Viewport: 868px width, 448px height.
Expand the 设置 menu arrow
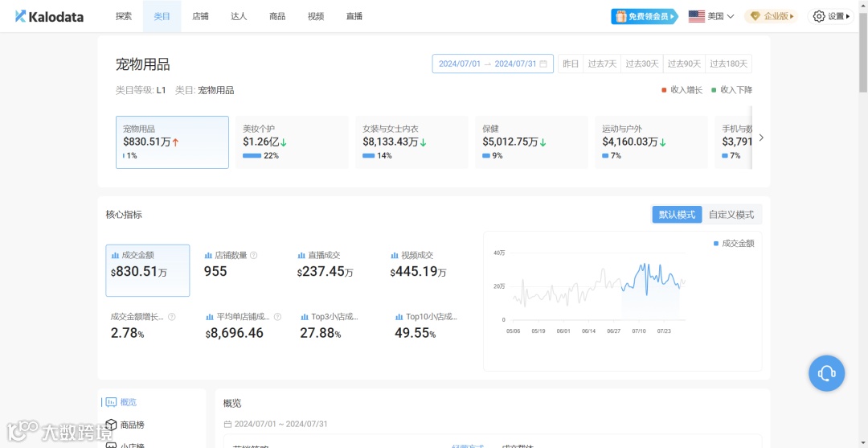[x=848, y=17]
